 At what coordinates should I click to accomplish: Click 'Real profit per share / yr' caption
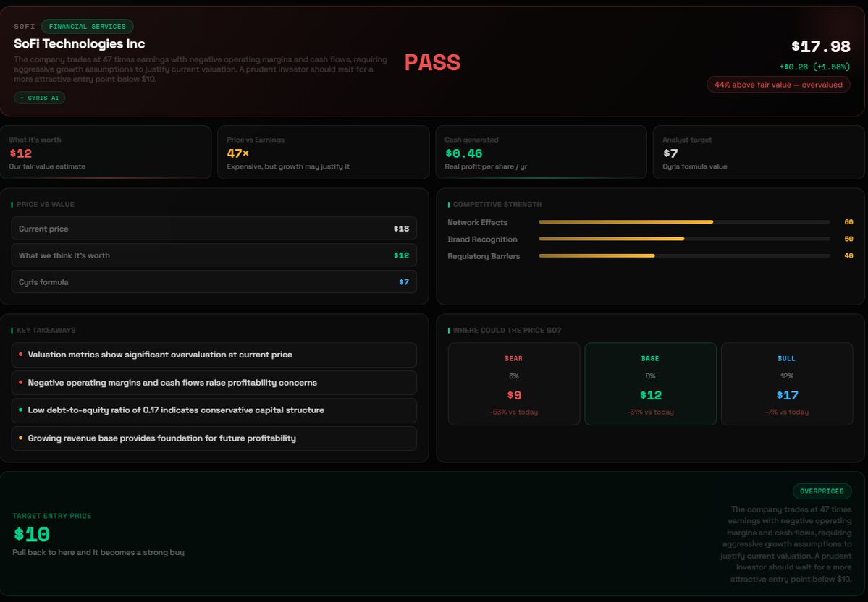click(486, 166)
